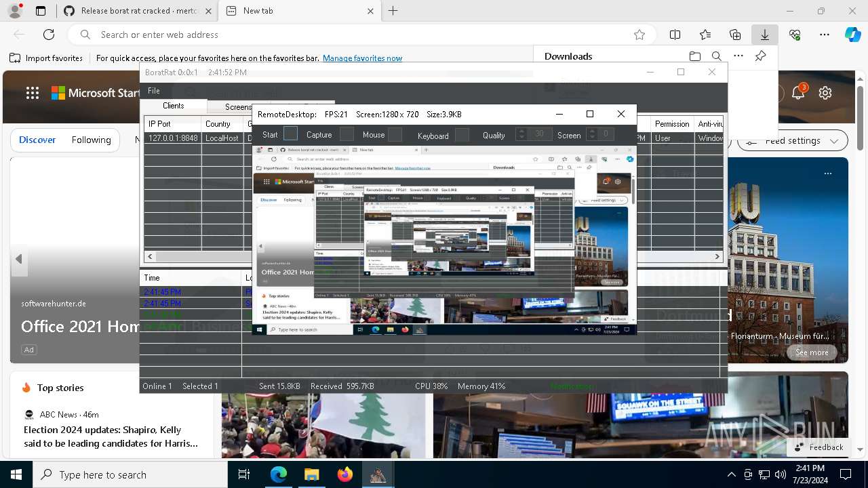This screenshot has width=868, height=488.
Task: Search downloads using magnifier icon
Action: [717, 56]
